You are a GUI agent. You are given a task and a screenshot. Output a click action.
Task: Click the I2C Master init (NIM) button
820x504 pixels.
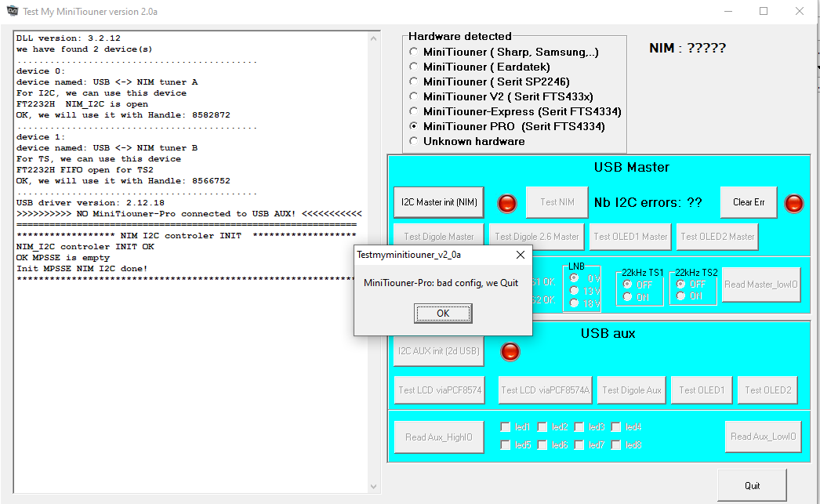pos(439,202)
